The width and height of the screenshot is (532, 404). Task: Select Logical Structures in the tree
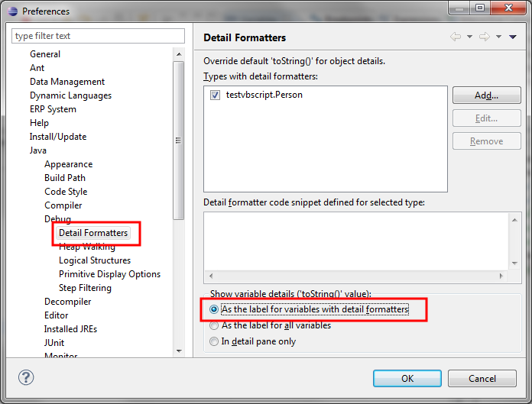click(94, 260)
